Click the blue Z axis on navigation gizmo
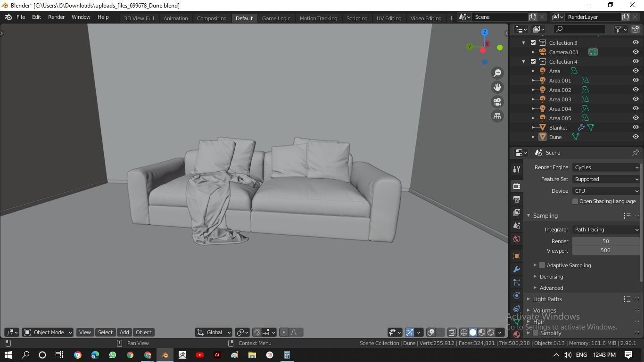644x362 pixels. [x=485, y=32]
